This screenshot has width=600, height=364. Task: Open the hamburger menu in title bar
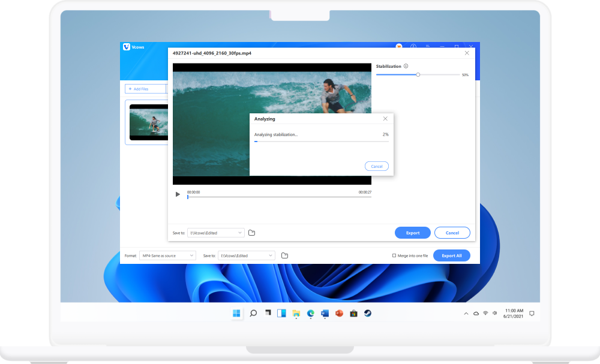pyautogui.click(x=427, y=46)
